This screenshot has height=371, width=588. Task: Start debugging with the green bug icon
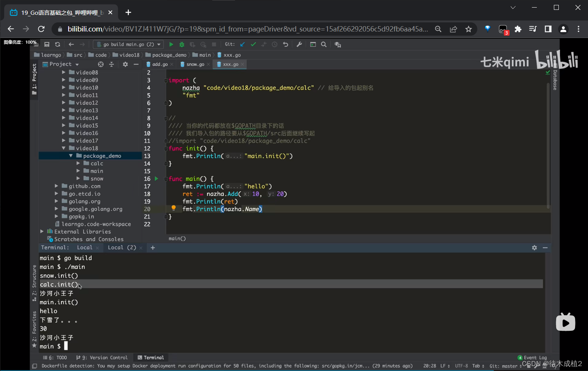(x=182, y=44)
